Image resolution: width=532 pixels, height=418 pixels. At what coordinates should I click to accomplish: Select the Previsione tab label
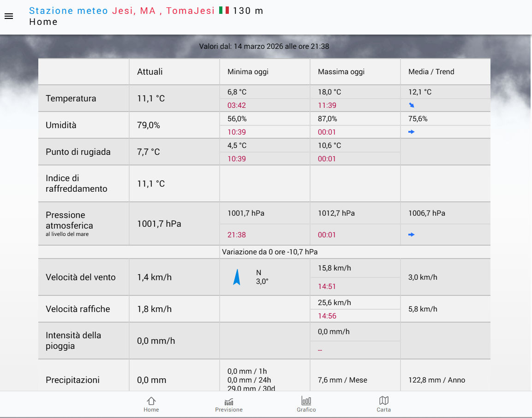coord(229,410)
